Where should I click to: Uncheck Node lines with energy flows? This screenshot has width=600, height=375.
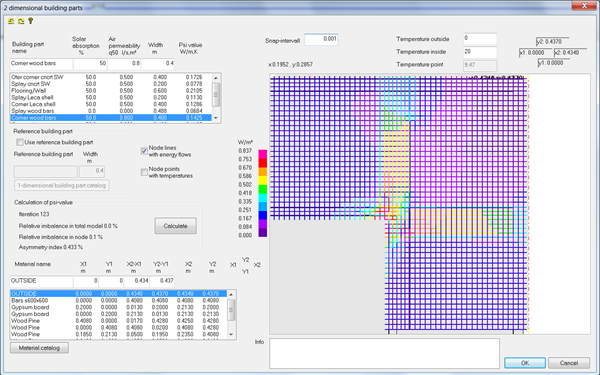(144, 151)
